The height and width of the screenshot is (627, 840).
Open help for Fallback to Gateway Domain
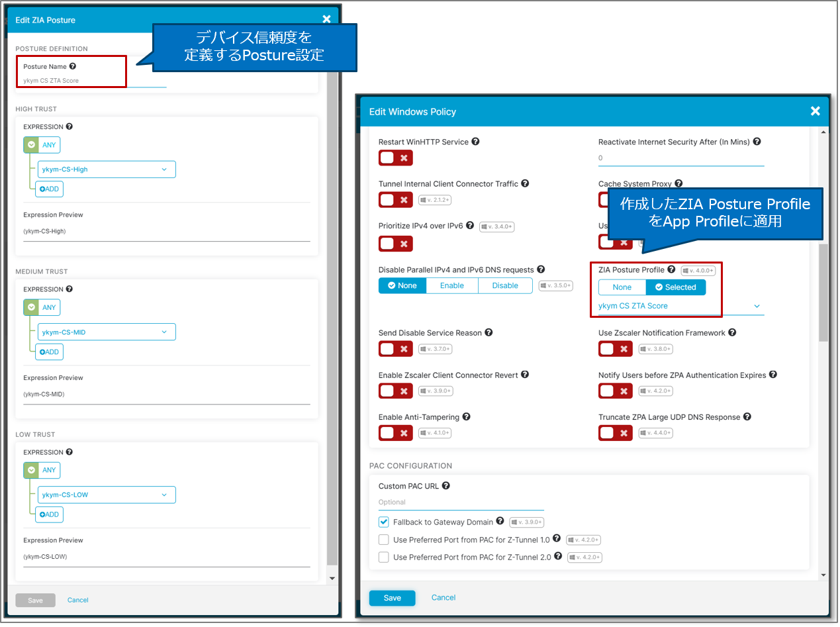(500, 521)
